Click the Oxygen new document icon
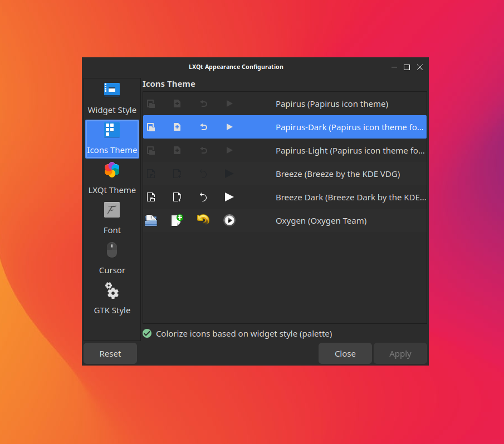The image size is (504, 444). (x=177, y=220)
